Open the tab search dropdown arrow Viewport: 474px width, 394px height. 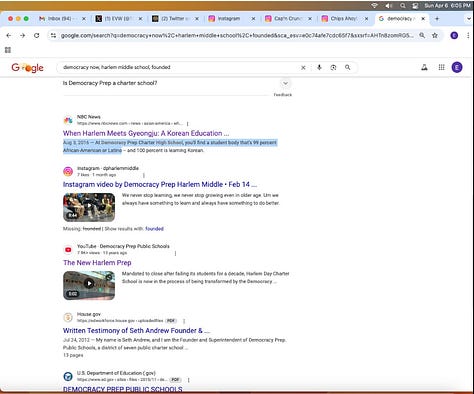click(x=469, y=19)
